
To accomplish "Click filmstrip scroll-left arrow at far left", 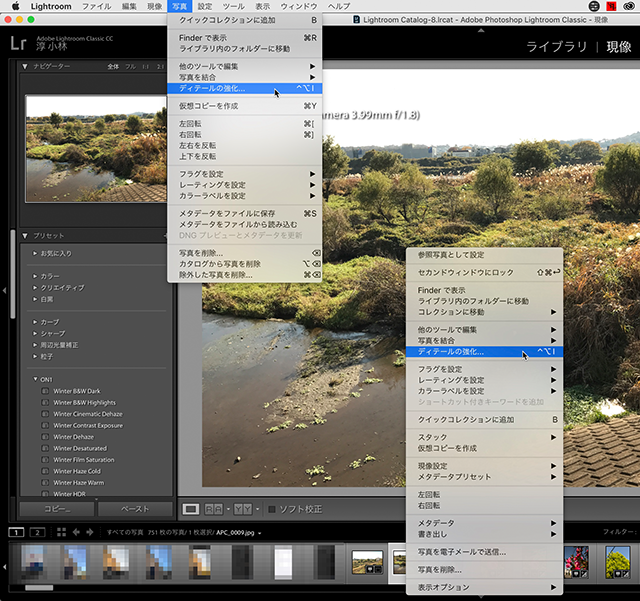I will click(4, 567).
